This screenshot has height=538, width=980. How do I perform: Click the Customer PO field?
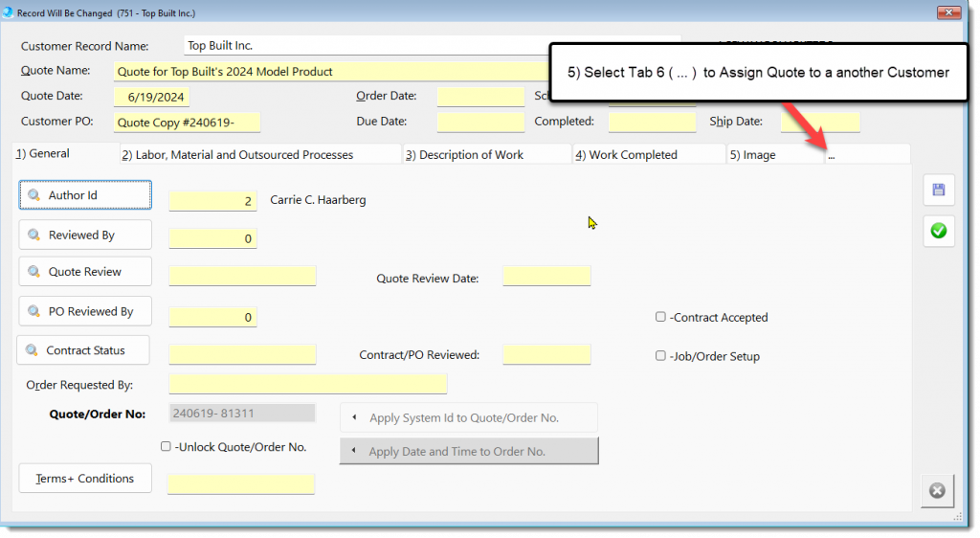coord(187,123)
